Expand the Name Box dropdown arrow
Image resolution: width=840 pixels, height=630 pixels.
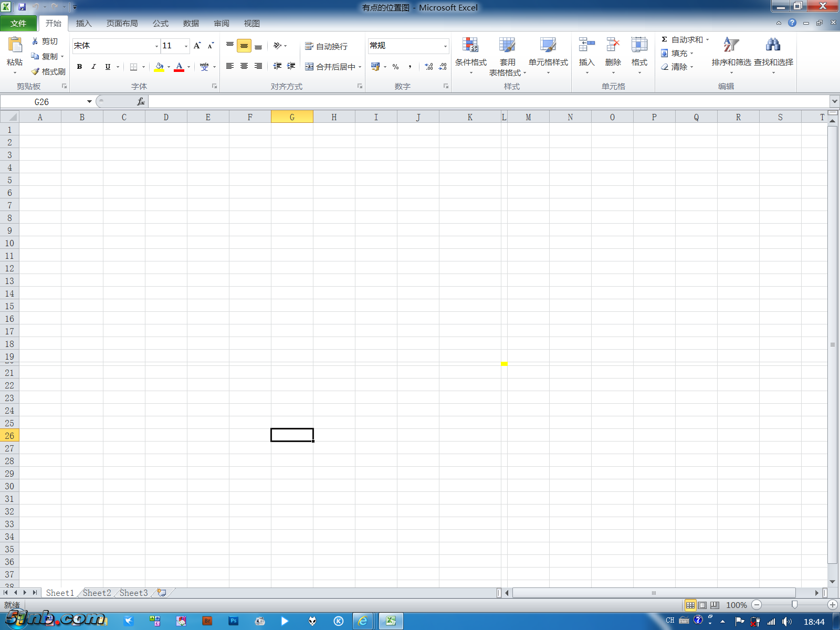point(89,102)
